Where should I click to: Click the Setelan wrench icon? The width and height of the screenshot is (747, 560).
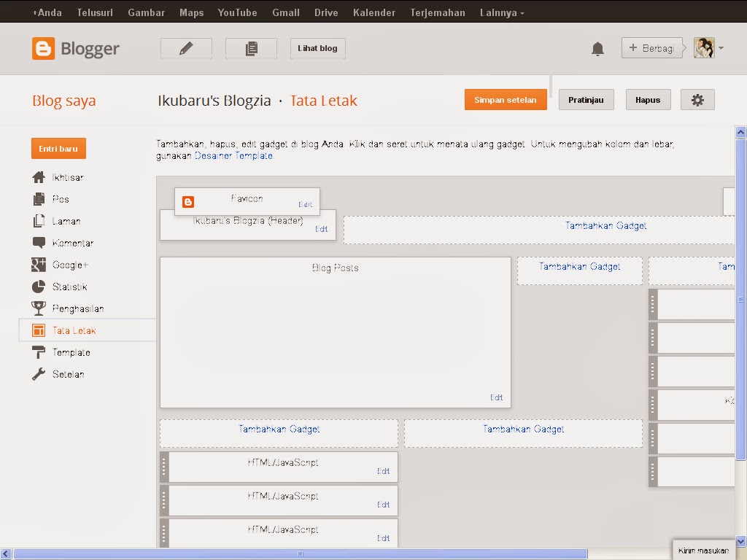click(39, 374)
